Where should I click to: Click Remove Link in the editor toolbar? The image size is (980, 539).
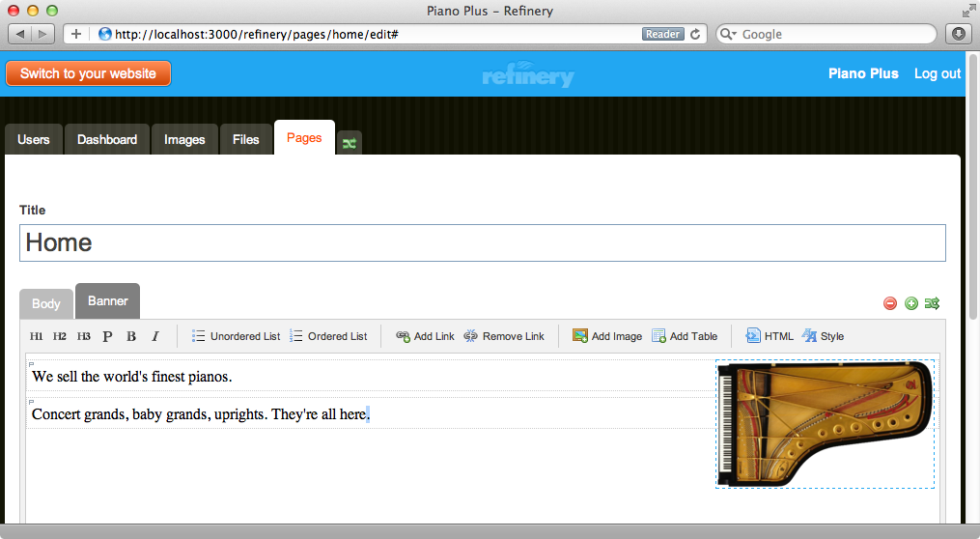click(504, 336)
